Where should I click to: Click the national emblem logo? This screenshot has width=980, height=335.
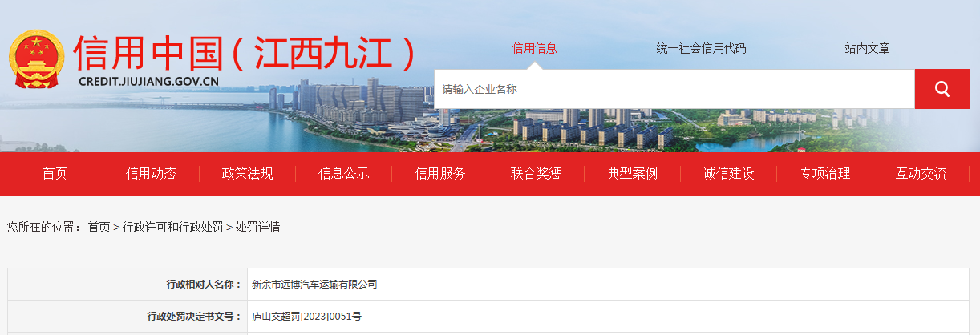(x=36, y=60)
